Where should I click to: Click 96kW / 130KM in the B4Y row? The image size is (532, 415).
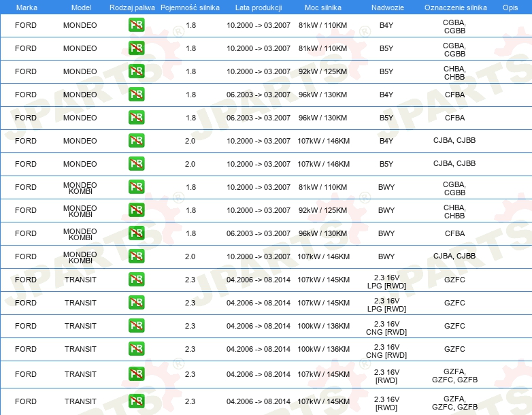pos(322,95)
